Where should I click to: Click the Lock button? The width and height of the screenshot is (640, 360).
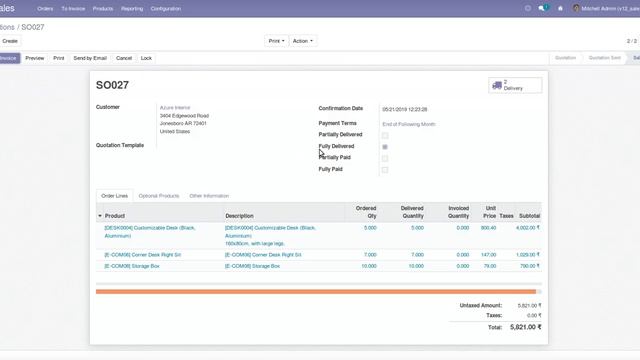coord(146,58)
